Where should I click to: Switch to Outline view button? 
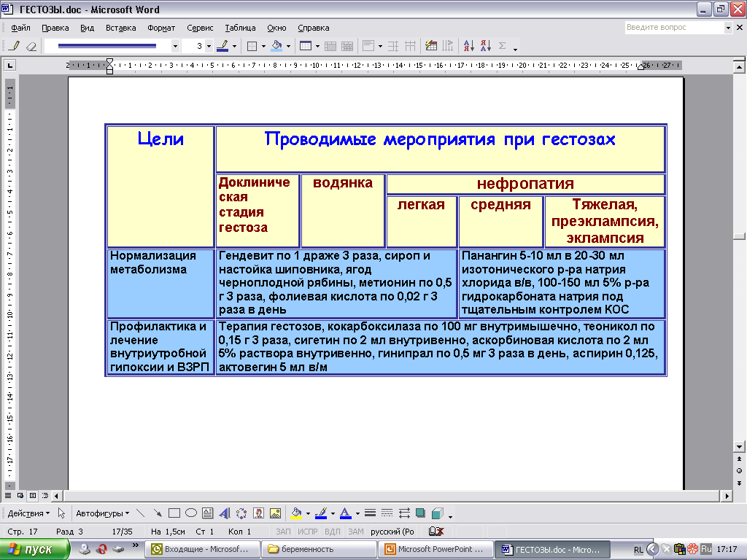[x=45, y=496]
